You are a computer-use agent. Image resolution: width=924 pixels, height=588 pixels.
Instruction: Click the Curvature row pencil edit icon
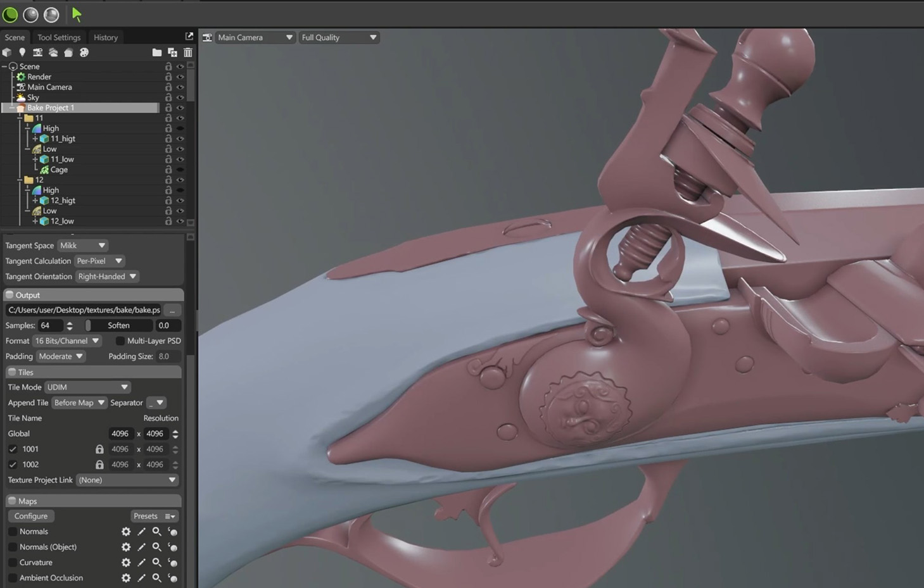[x=141, y=562]
